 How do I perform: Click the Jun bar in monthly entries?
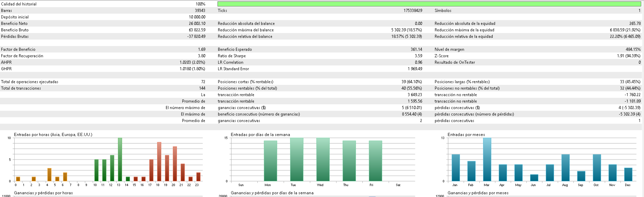click(x=534, y=178)
